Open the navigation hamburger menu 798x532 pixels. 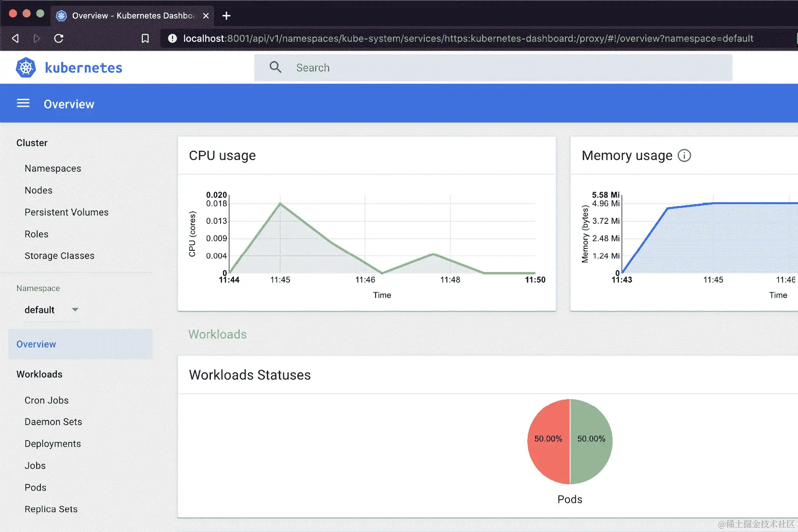pos(23,103)
